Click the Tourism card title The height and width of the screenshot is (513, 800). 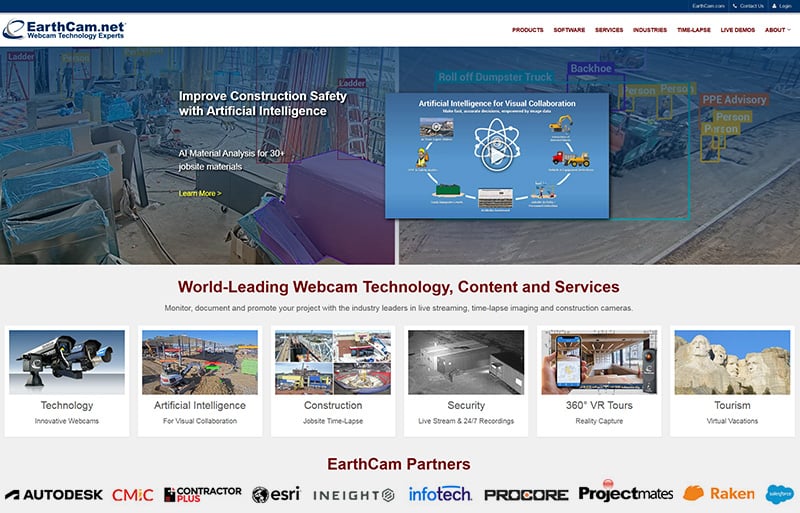(732, 405)
